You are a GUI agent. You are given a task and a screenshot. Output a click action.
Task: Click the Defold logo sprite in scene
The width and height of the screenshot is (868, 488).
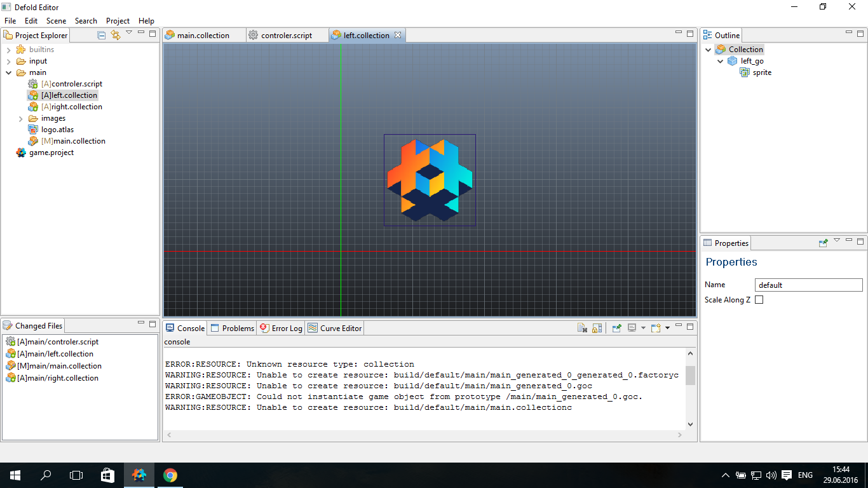coord(430,180)
